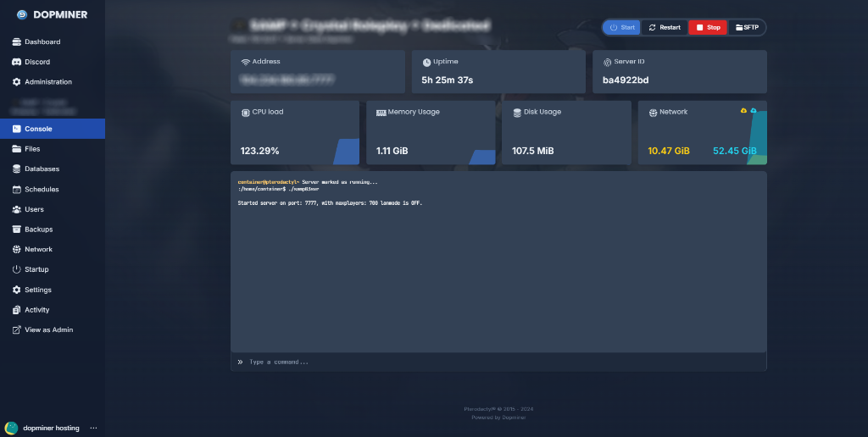Open the Databases section
The width and height of the screenshot is (868, 437).
[x=53, y=169]
